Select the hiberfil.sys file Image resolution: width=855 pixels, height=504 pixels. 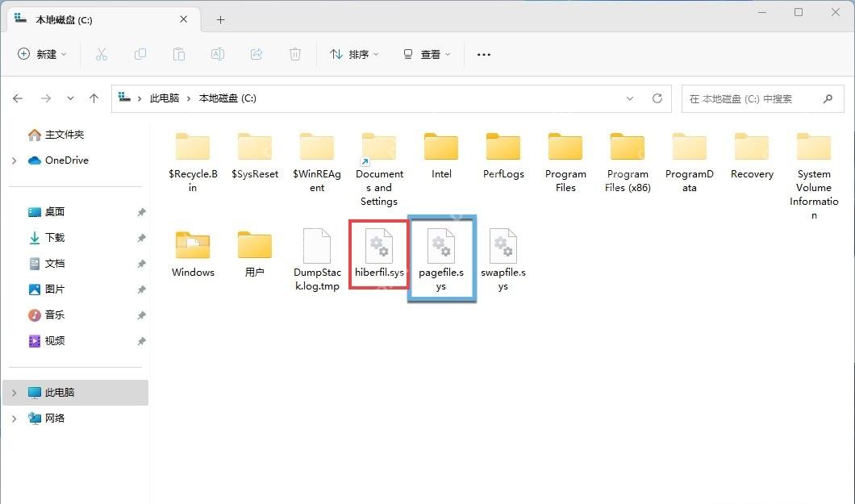coord(379,254)
